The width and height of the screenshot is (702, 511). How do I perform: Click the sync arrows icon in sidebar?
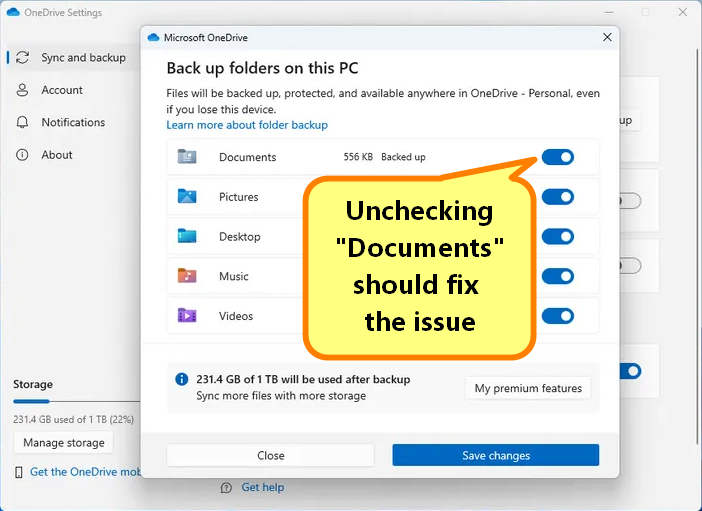pos(22,57)
